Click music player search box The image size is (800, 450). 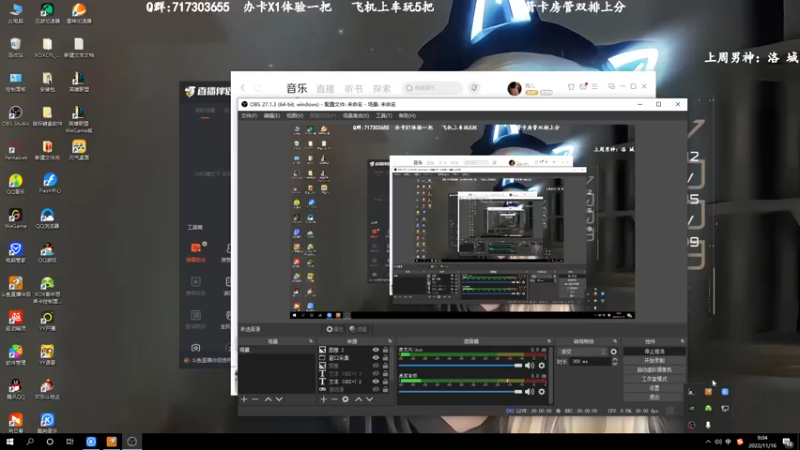click(433, 88)
